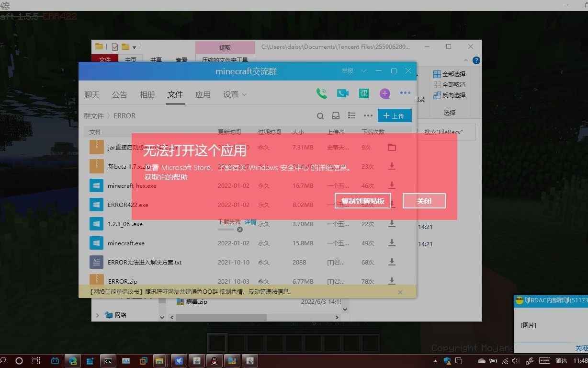Open Task View in the taskbar
588x368 pixels.
[x=36, y=360]
